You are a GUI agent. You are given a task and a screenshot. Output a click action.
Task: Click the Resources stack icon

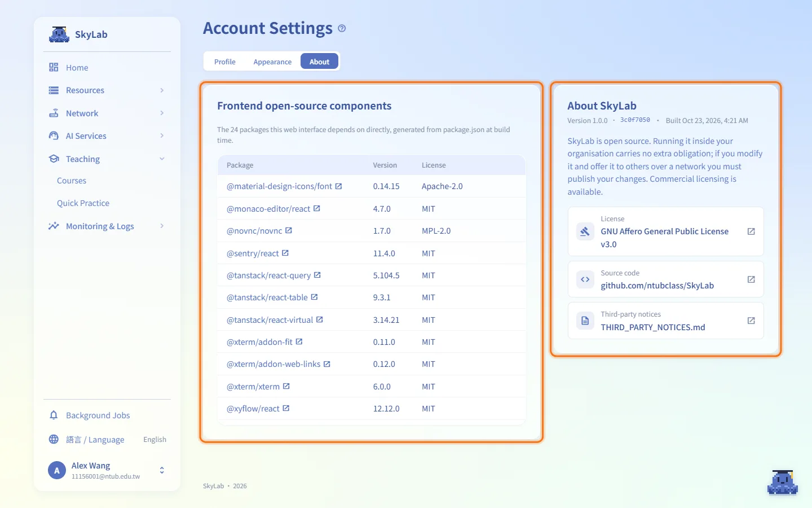pos(54,90)
